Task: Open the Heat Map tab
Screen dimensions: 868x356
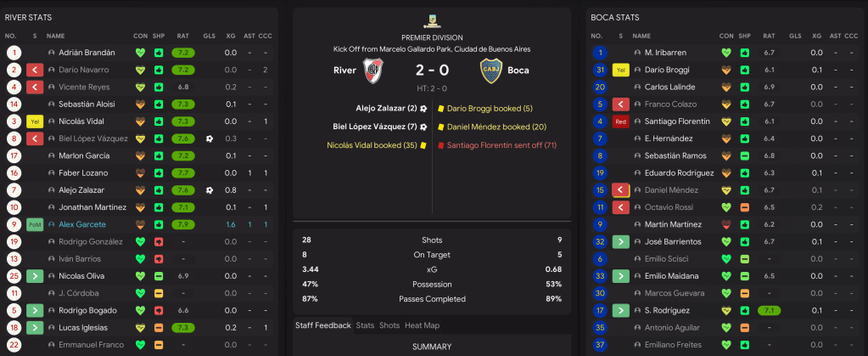Action: (x=423, y=325)
